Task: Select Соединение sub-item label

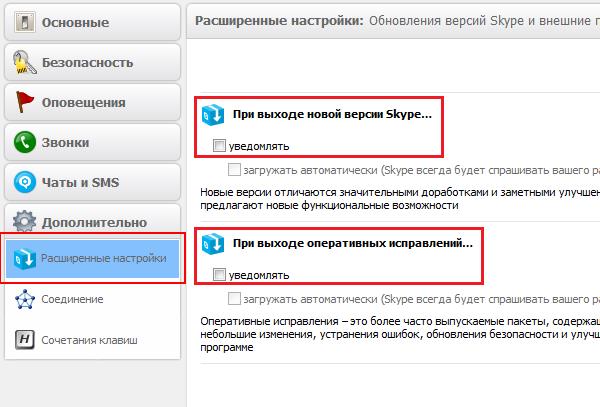Action: [72, 299]
